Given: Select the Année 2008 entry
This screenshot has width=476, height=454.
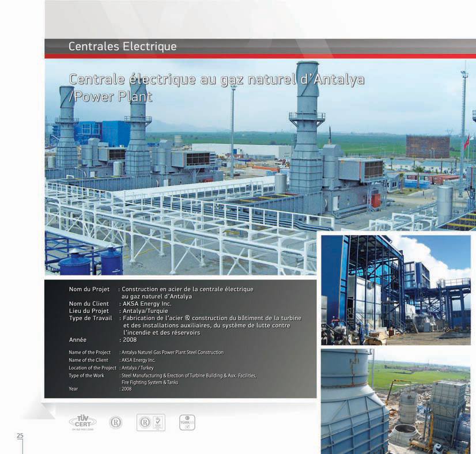Looking at the screenshot, I should [x=103, y=340].
